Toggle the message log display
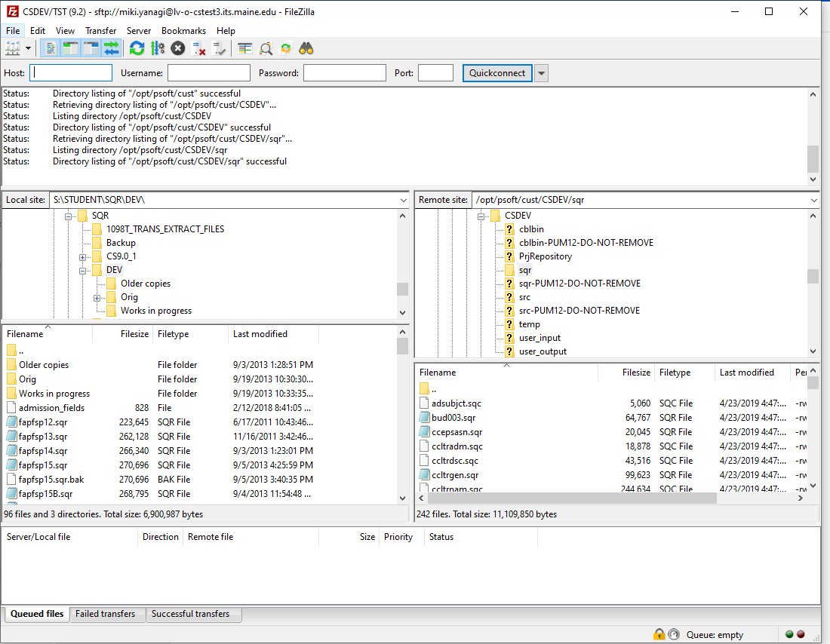The image size is (830, 644). (x=51, y=49)
